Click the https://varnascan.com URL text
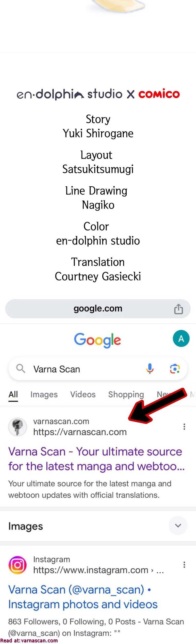Image resolution: width=196 pixels, height=644 pixels. click(x=80, y=432)
